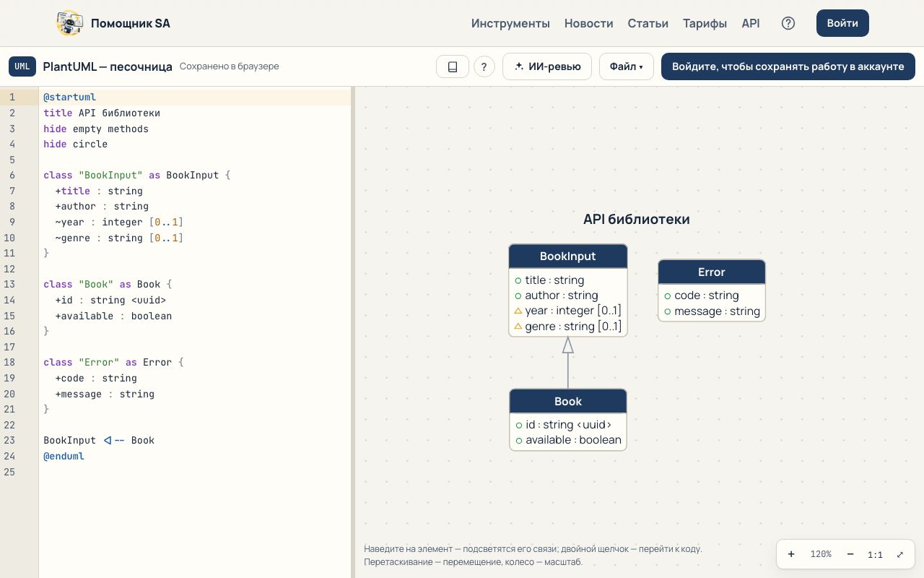Select the Book class header in diagram
924x578 pixels.
pos(568,401)
